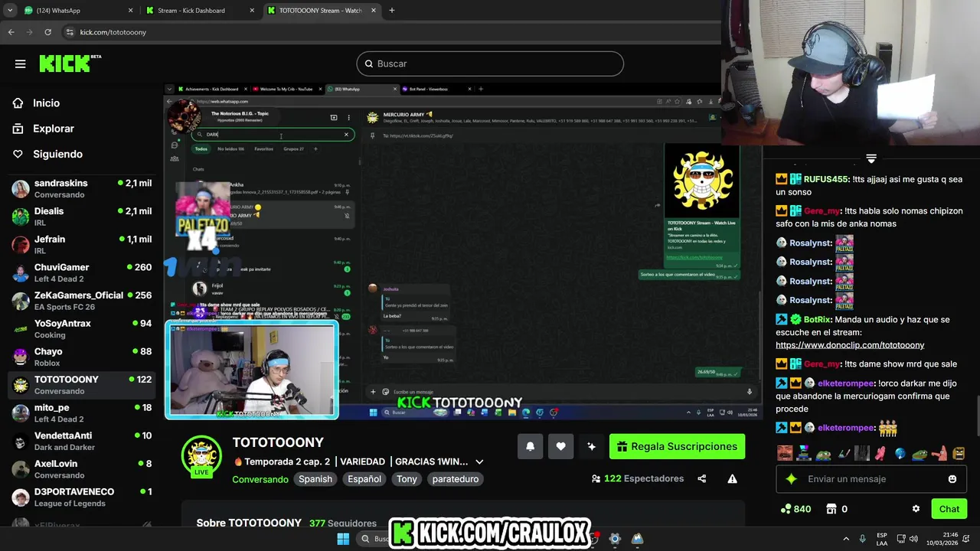Open the hamburger menu beside Kick logo
This screenshot has height=551, width=980.
[20, 64]
